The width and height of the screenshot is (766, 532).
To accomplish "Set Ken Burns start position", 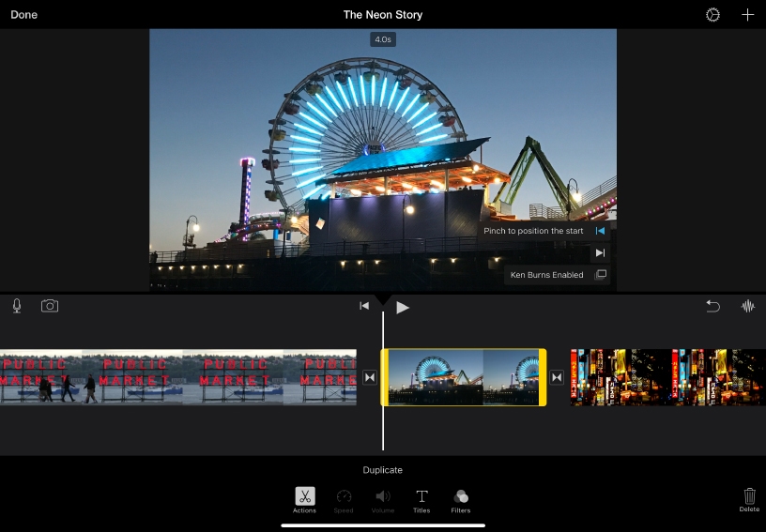I will 600,231.
